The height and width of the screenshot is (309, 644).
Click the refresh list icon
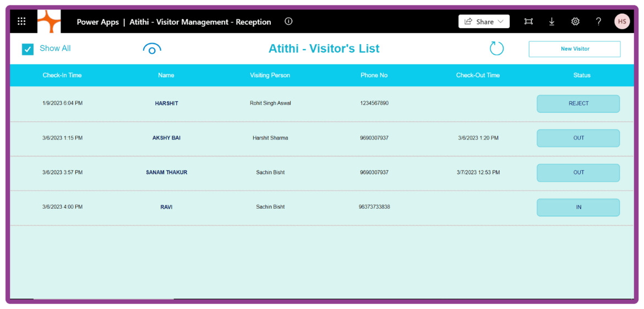point(496,48)
